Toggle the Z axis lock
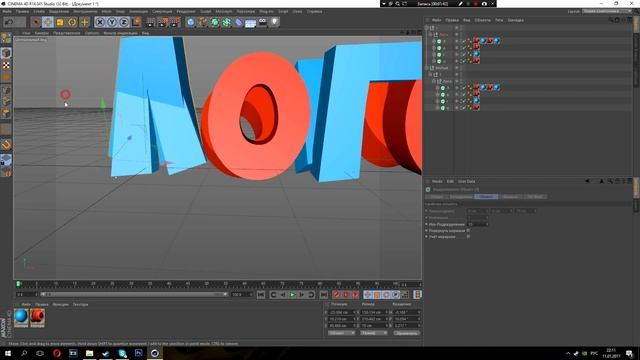 tap(124, 22)
